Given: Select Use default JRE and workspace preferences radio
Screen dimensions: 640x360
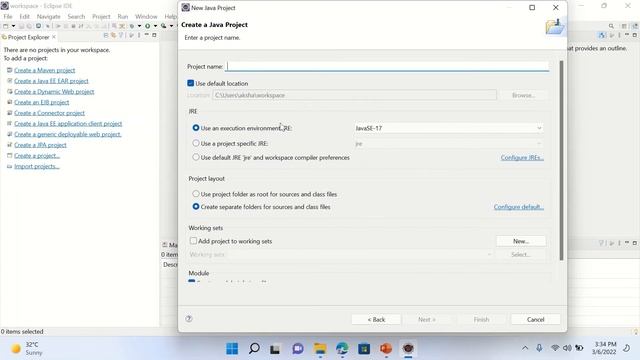Looking at the screenshot, I should tap(196, 157).
